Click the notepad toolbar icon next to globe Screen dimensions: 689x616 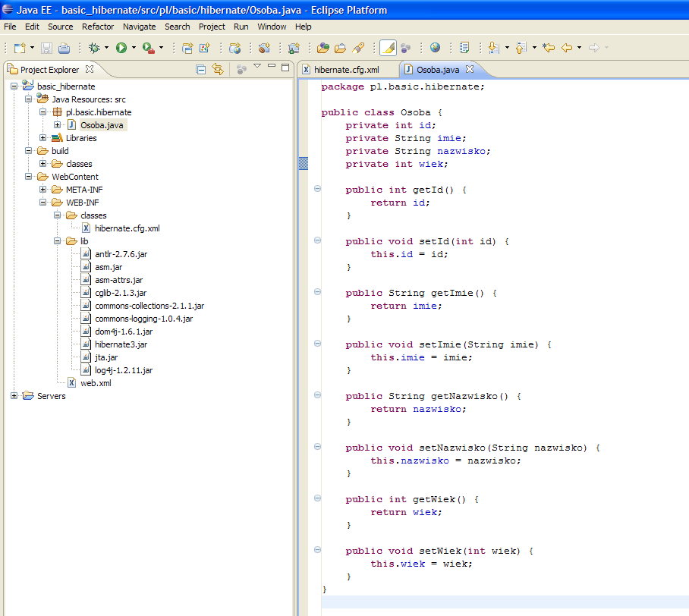coord(464,48)
